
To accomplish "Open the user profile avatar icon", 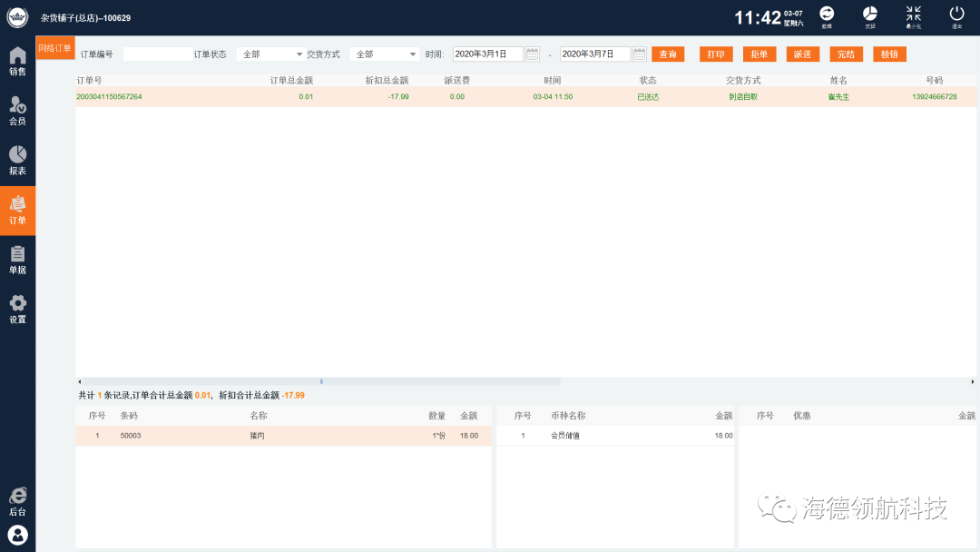I will click(x=17, y=535).
